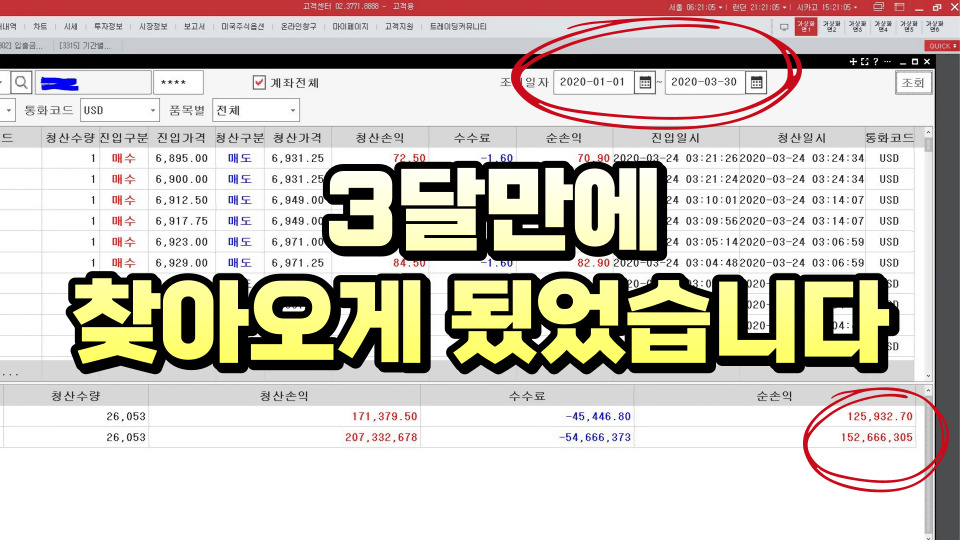Click the fullscreen bracket icon in panel header
This screenshot has height=540, width=960.
[x=864, y=62]
